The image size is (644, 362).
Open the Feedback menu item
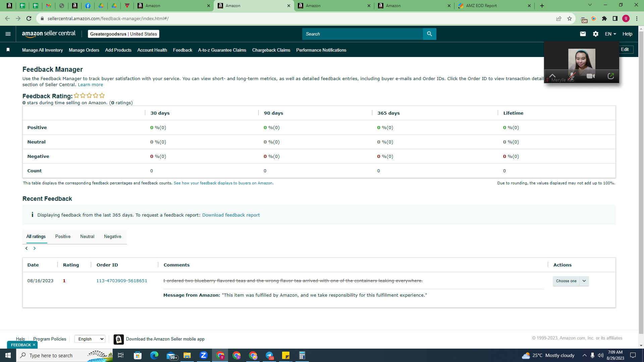click(x=182, y=50)
